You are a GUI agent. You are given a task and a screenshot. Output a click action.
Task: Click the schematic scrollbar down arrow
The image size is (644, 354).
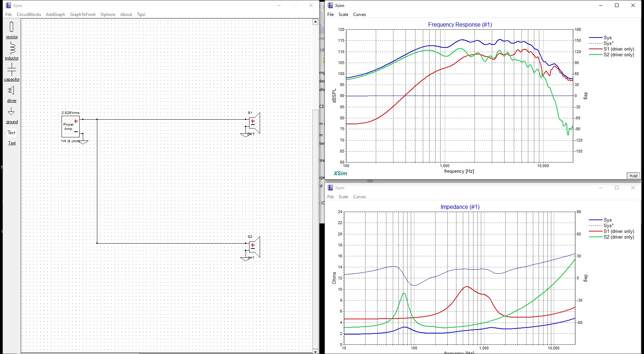(x=315, y=351)
